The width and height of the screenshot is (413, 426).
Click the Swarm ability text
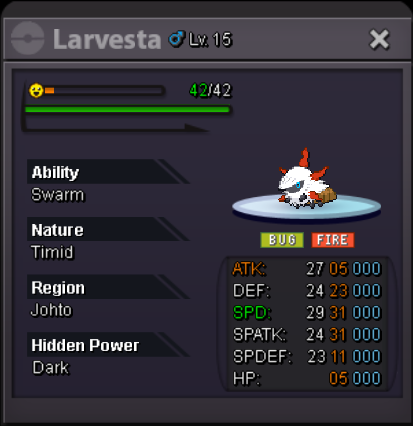tap(57, 195)
